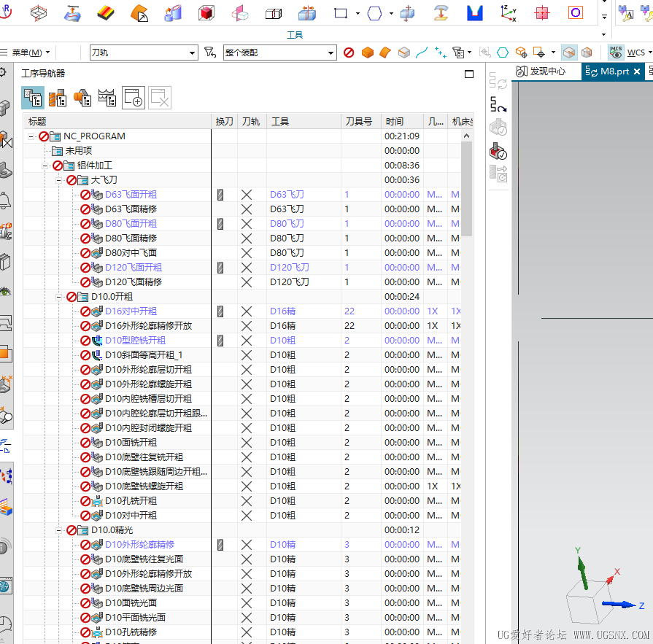Click the red-yellow layered block icon
The image size is (653, 644).
pyautogui.click(x=105, y=13)
